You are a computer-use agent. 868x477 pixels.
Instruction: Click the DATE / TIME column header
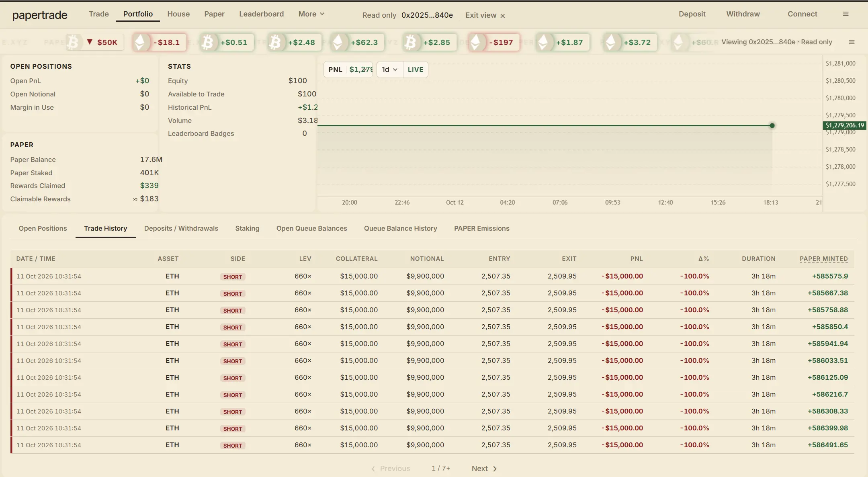(36, 259)
